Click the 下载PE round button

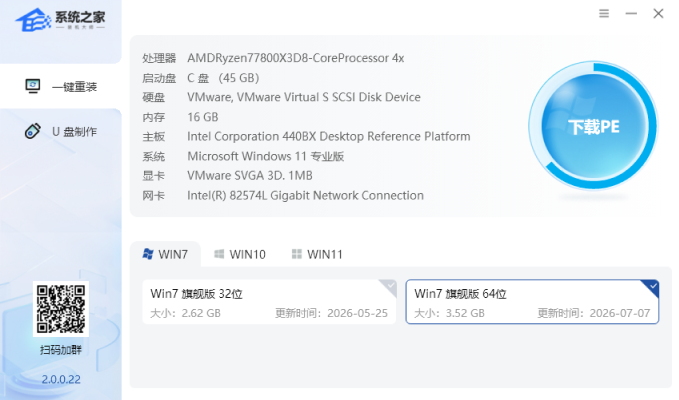pyautogui.click(x=594, y=126)
